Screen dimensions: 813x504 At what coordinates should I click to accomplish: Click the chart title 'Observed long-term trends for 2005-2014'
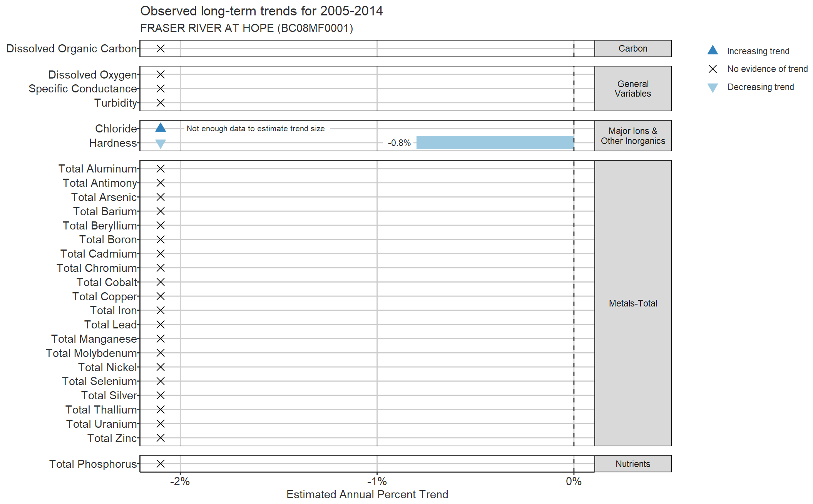click(x=261, y=11)
